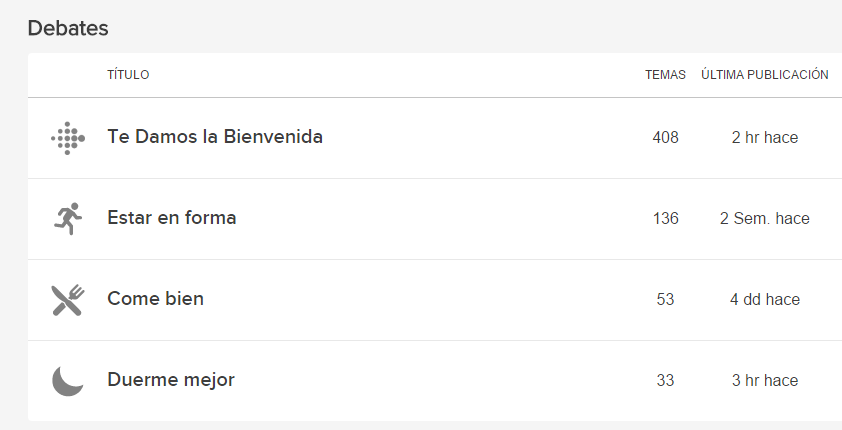Click the '4 dd hace' last post time

point(765,300)
